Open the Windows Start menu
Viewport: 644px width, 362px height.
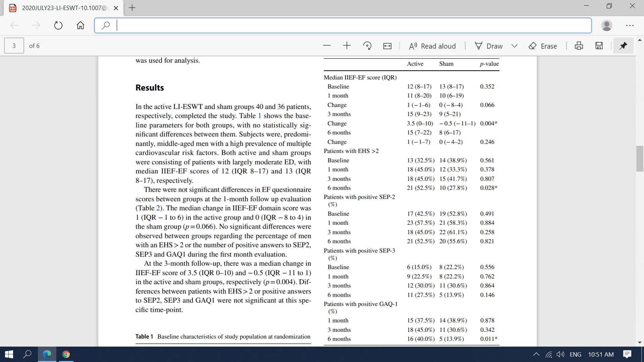point(9,354)
